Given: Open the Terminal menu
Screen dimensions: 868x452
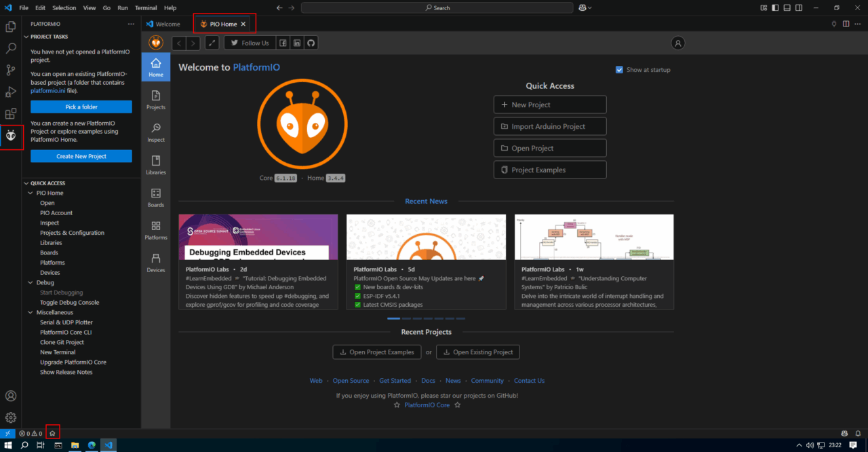Looking at the screenshot, I should pyautogui.click(x=146, y=7).
